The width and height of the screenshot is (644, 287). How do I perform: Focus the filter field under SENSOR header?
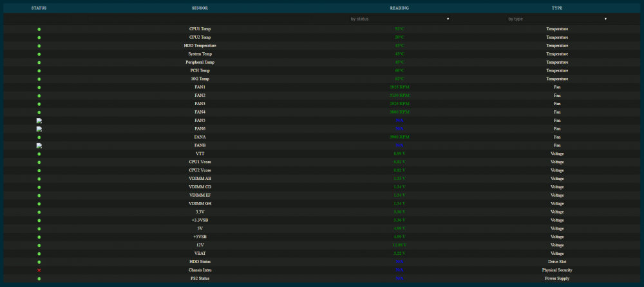pos(200,19)
